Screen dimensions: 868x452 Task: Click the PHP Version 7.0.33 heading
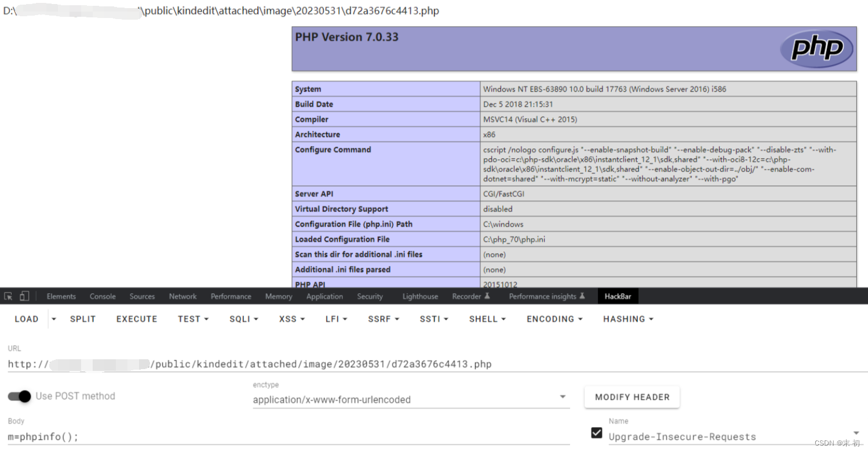347,37
